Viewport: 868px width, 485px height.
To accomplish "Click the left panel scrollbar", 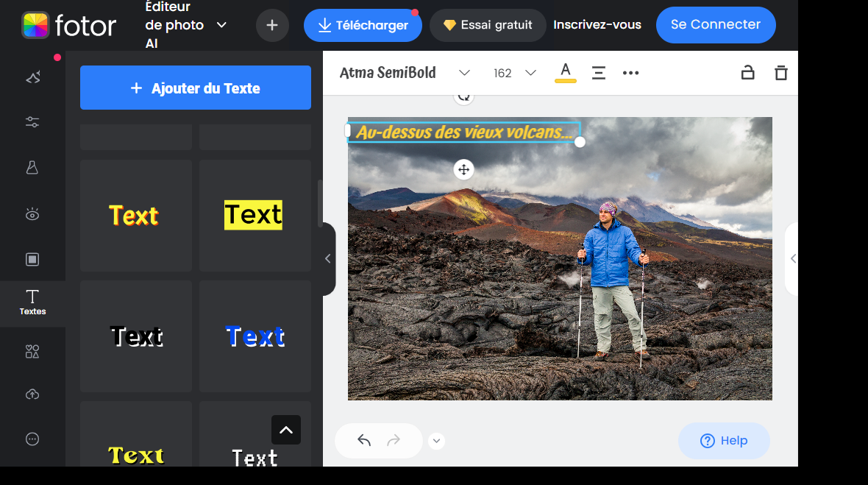I will click(319, 203).
